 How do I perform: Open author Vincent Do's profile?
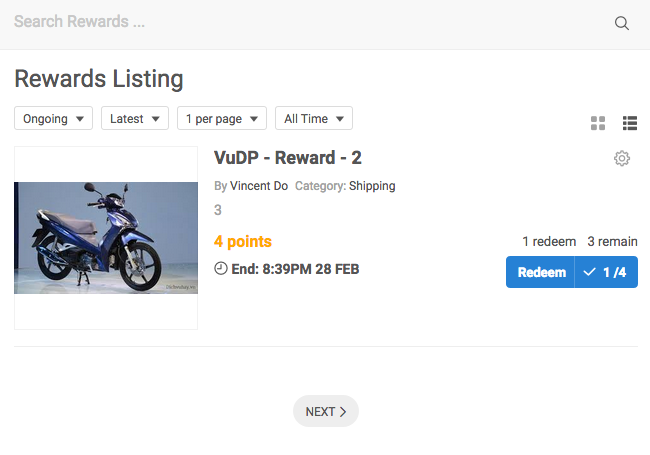[x=259, y=186]
